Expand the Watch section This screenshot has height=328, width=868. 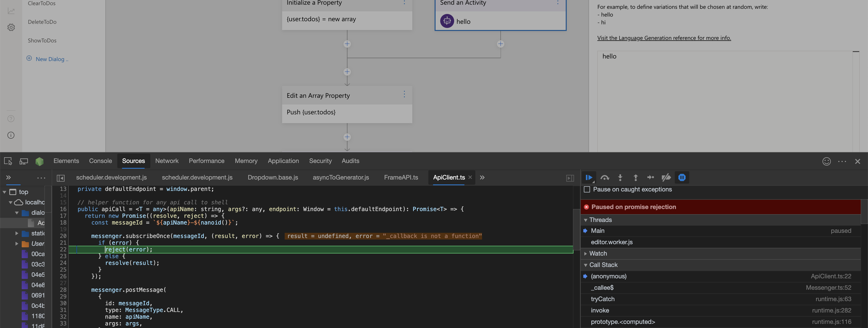pyautogui.click(x=586, y=254)
